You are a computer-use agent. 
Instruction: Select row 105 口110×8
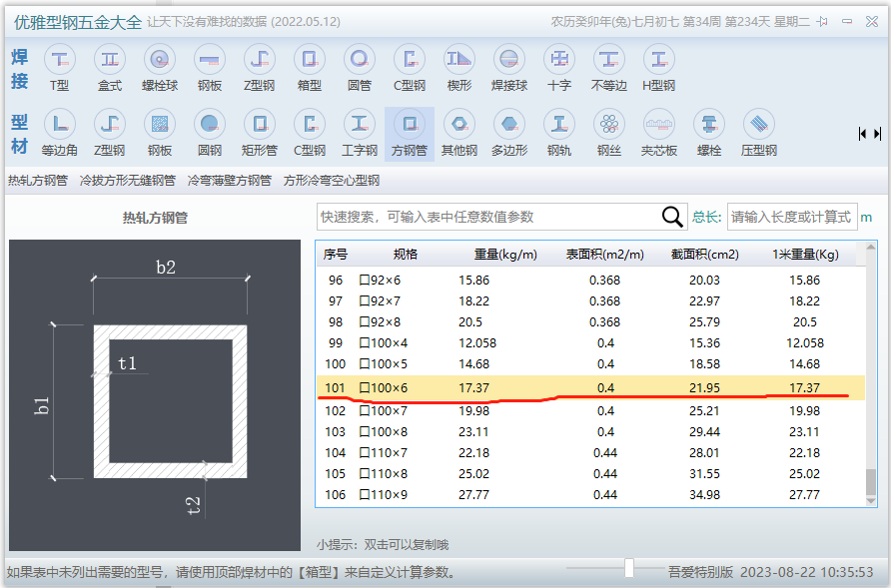point(591,474)
